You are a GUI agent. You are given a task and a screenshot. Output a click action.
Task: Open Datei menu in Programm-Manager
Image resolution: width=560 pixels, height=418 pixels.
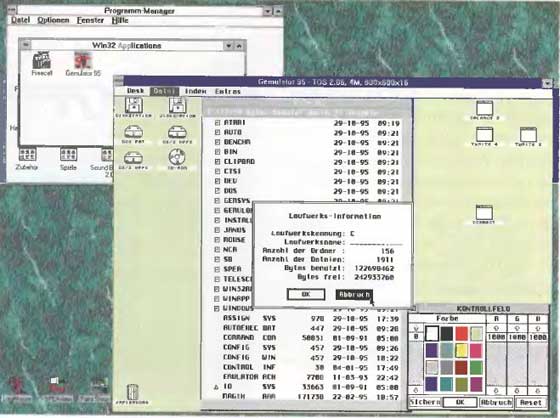coord(20,20)
